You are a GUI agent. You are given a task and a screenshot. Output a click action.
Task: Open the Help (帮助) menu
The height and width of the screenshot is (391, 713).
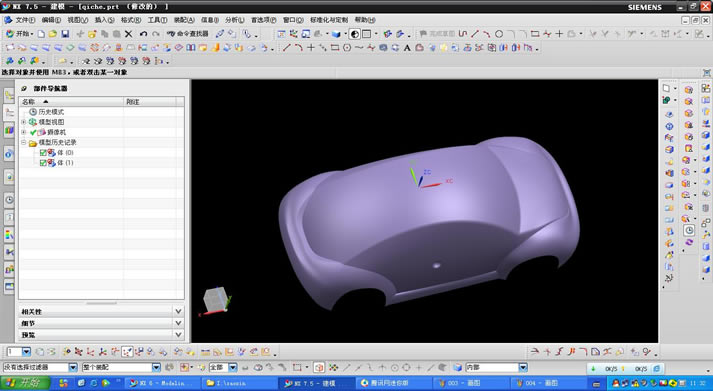[x=365, y=20]
